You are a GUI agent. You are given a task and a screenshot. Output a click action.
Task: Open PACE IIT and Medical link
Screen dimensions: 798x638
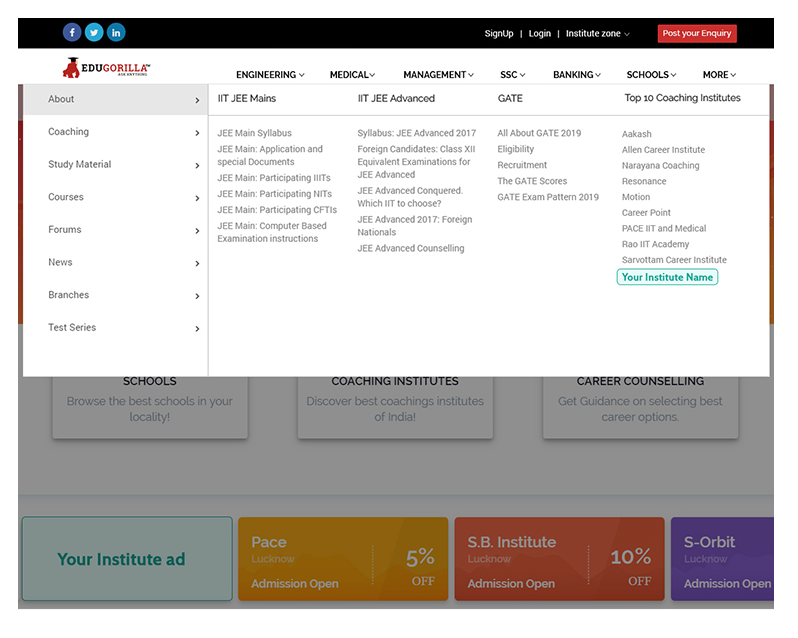(664, 228)
